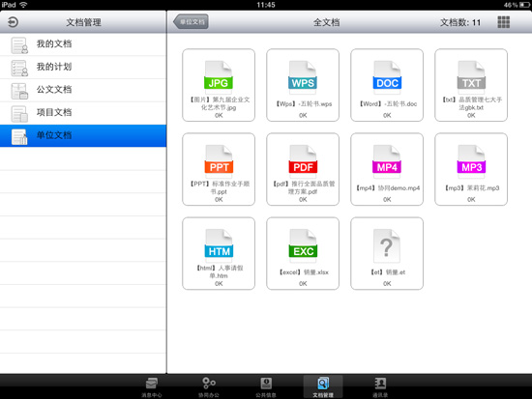Select the DOC Word file
This screenshot has height=399, width=532.
(x=387, y=85)
